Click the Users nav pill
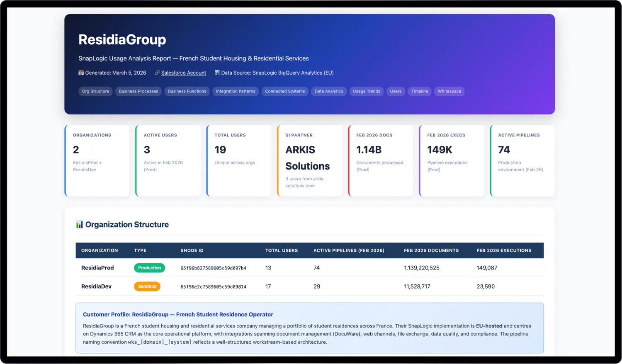Screen dimensions: 622x364 point(396,91)
